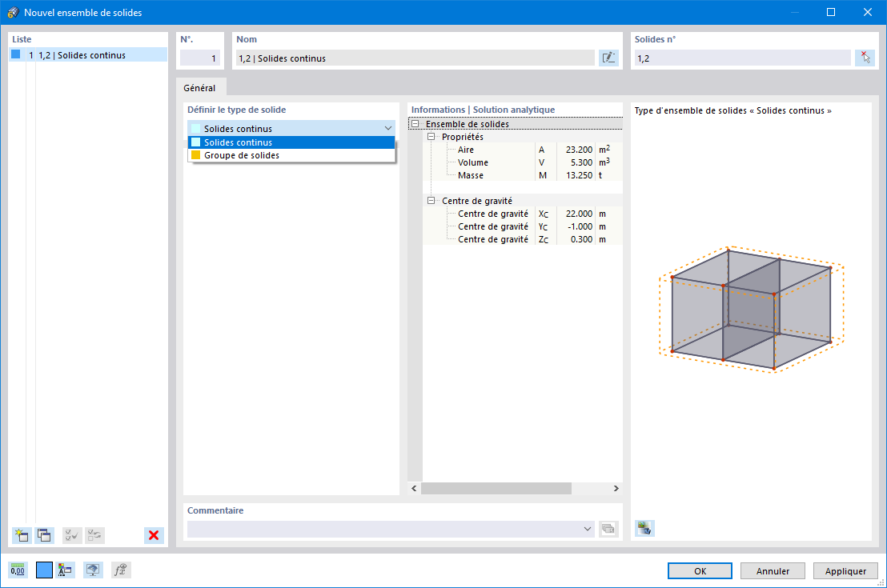Click the Volume value 5.300
This screenshot has width=887, height=588.
tap(581, 162)
